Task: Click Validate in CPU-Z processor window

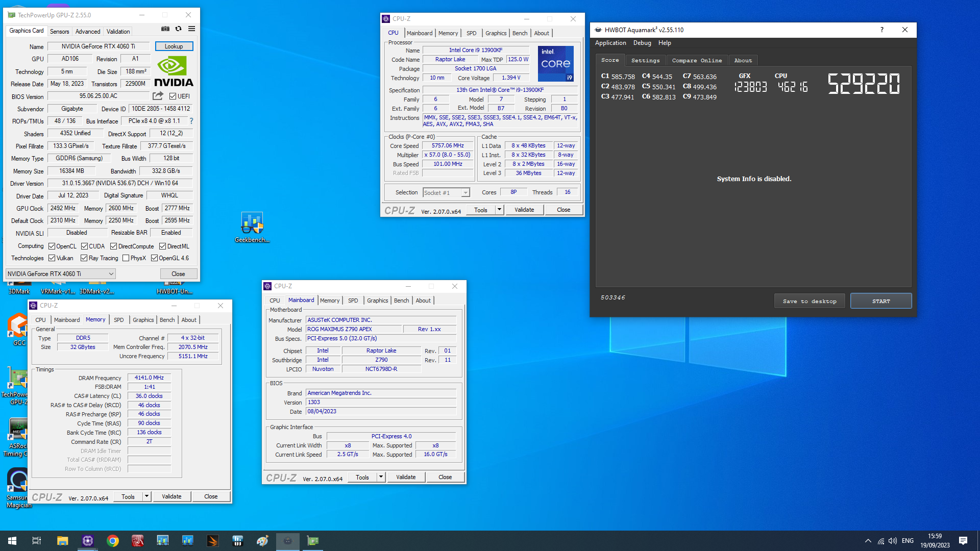Action: point(524,210)
